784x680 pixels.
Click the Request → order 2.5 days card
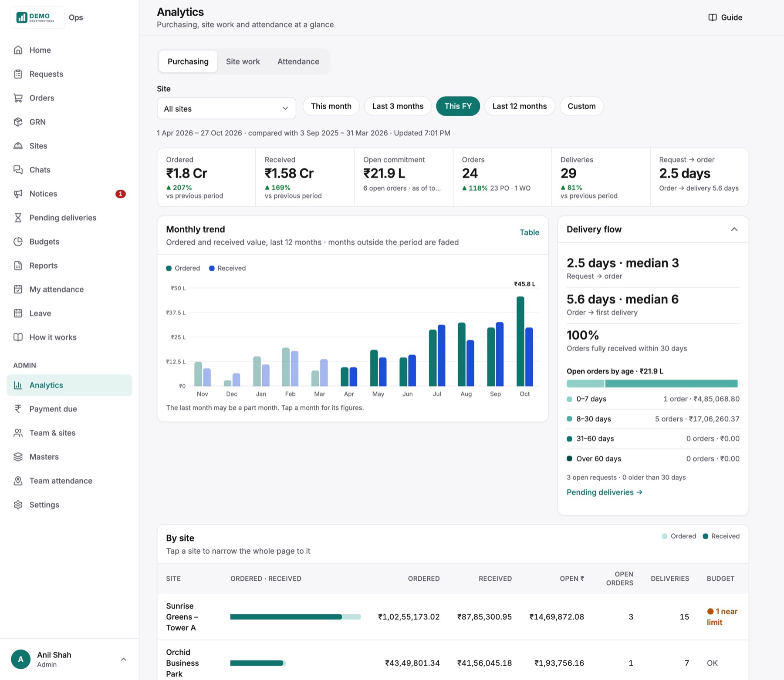click(699, 177)
